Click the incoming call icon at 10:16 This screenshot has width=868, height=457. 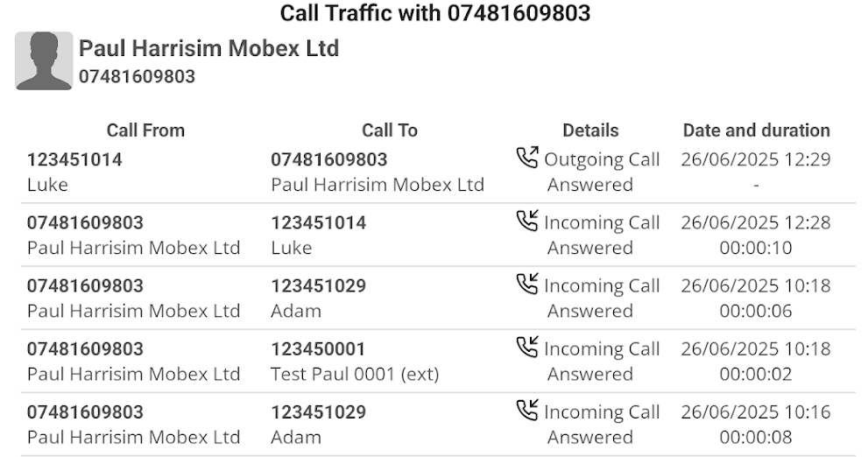tap(526, 411)
